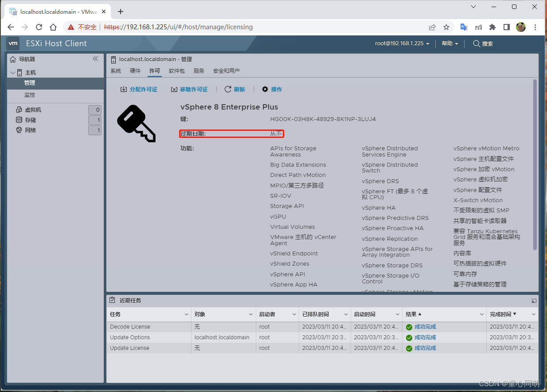Click the virtual machines count badge 0
The height and width of the screenshot is (392, 547).
pos(95,110)
